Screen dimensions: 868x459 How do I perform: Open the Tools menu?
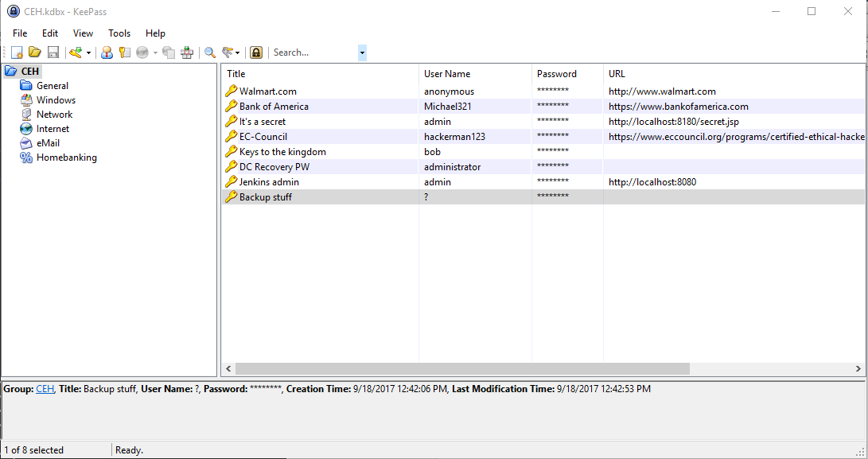pyautogui.click(x=119, y=33)
